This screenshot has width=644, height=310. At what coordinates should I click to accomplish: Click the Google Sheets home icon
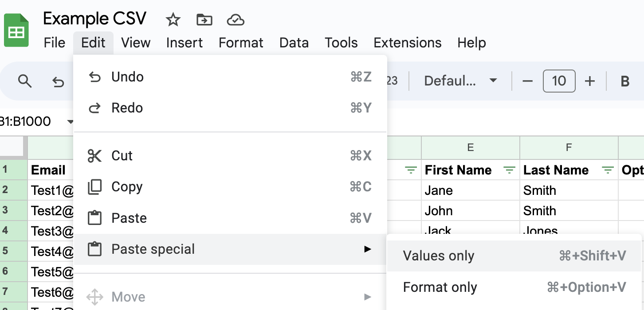point(16,30)
